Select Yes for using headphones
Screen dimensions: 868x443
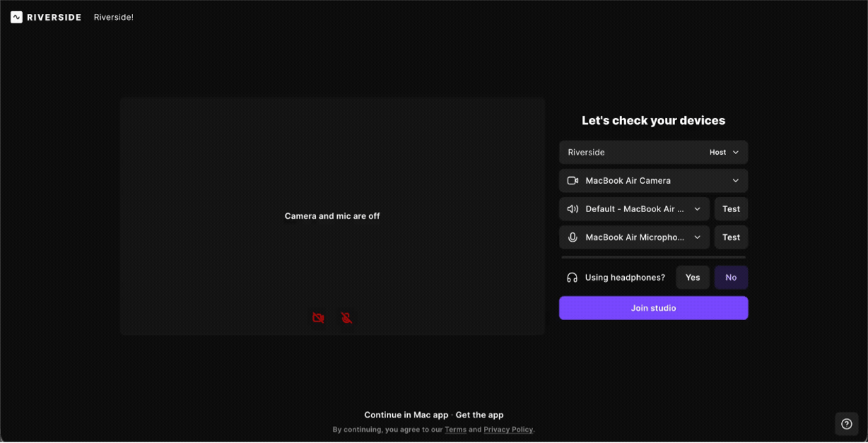693,278
